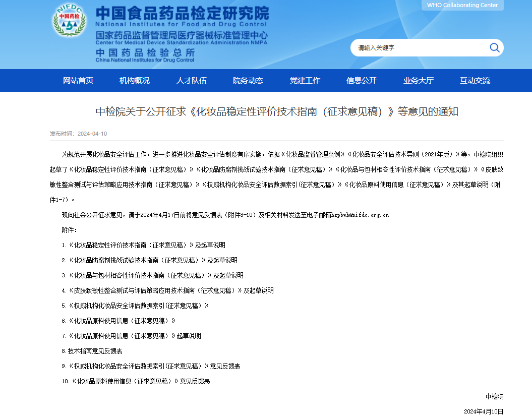Open the 人才队伍 menu item
532x419 pixels.
pos(191,80)
